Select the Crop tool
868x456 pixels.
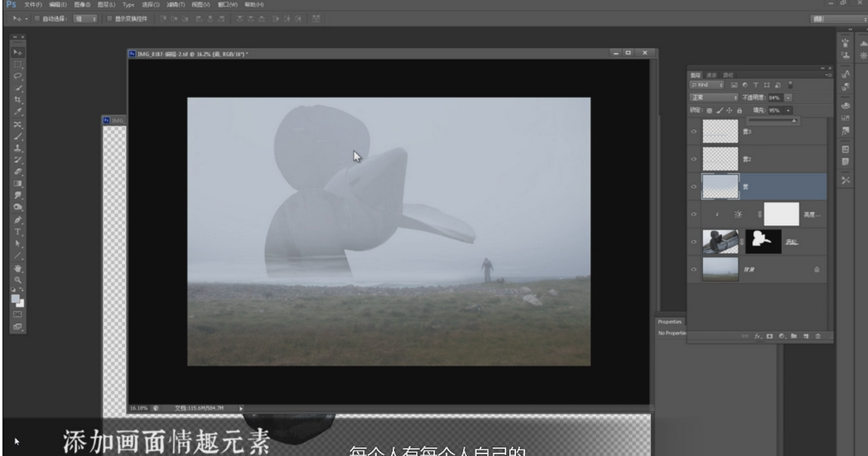pyautogui.click(x=17, y=99)
